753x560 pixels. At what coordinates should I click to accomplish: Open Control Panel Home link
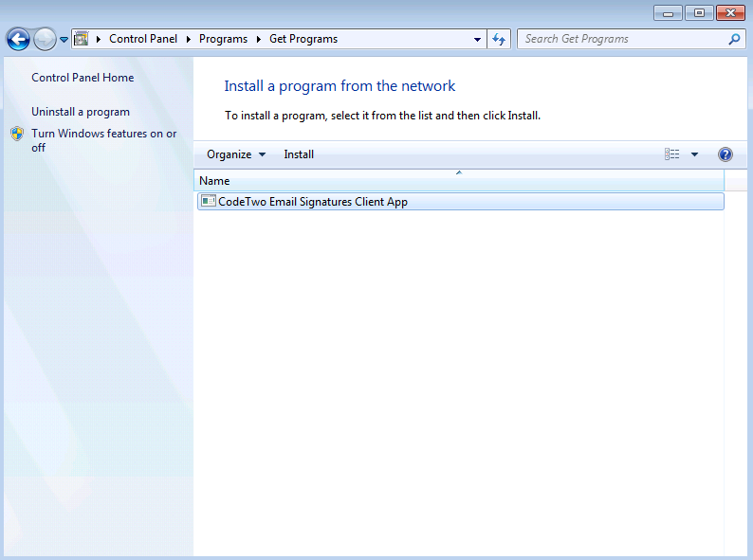point(83,78)
